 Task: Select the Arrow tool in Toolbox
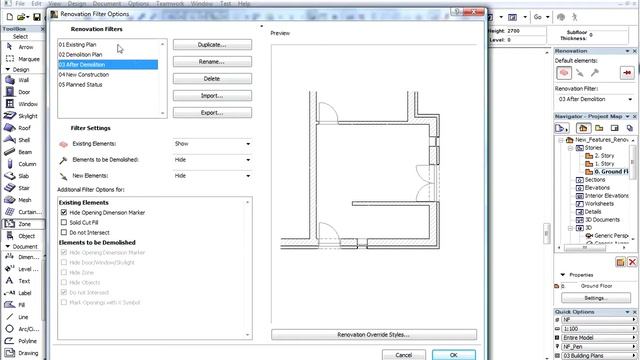click(21, 47)
